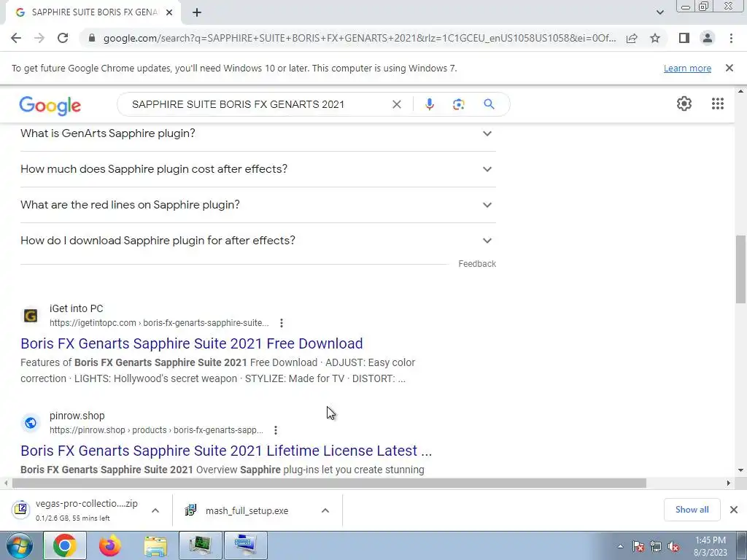Open Windows Explorer from taskbar
The image size is (747, 560).
pos(155,545)
